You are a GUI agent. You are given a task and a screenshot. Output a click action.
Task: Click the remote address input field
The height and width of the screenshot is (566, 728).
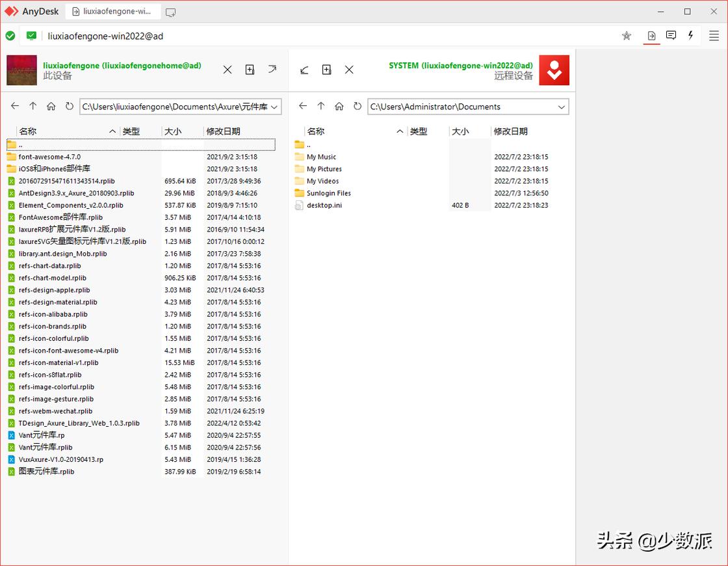[x=325, y=36]
